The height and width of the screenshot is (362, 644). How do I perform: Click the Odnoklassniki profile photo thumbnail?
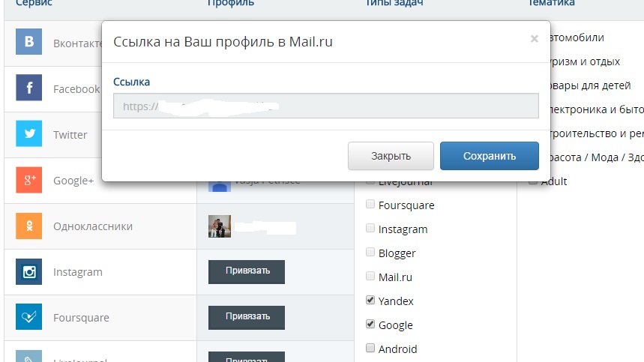point(220,226)
